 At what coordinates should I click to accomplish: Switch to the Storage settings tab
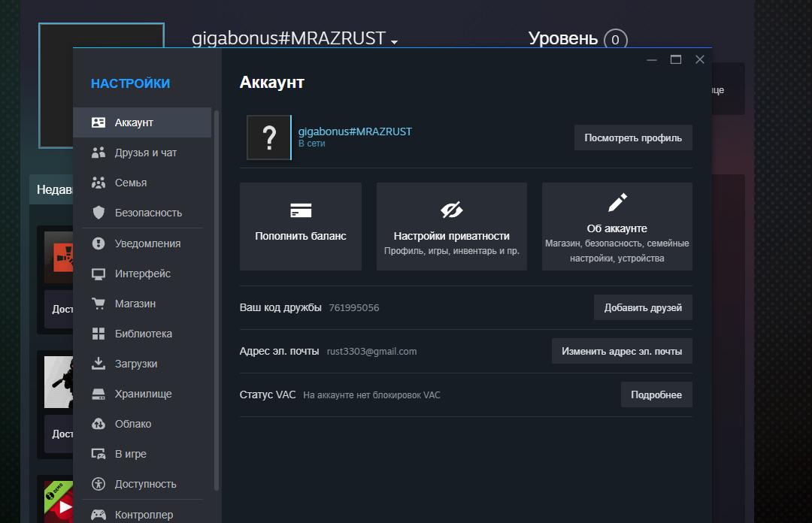point(143,394)
